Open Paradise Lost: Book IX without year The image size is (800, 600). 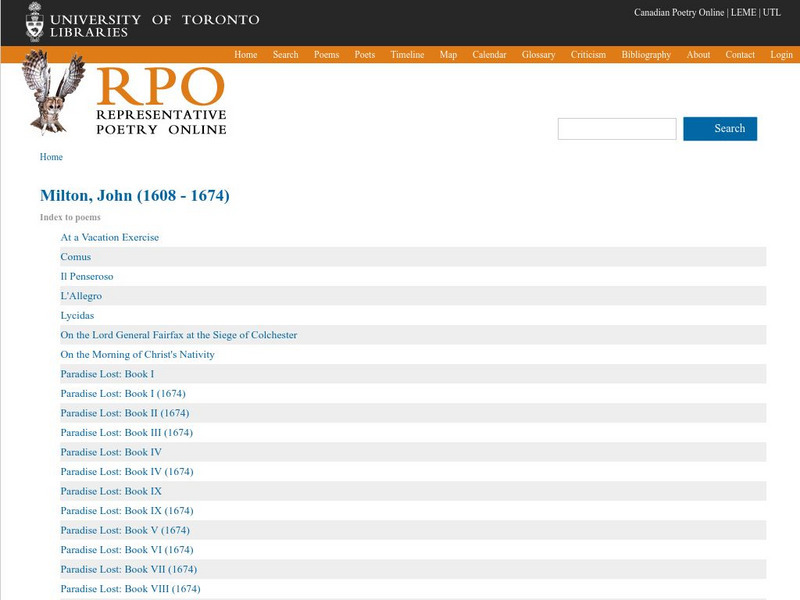[111, 491]
